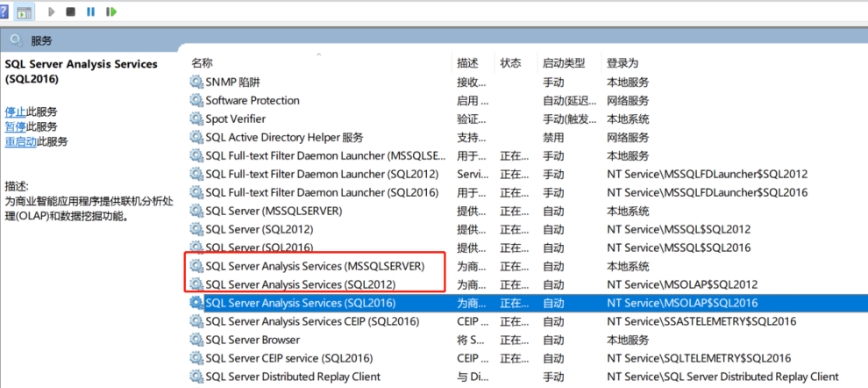Click gear icon of SNMP 陷阱 service
Viewport: 868px width, 388px height.
click(196, 82)
